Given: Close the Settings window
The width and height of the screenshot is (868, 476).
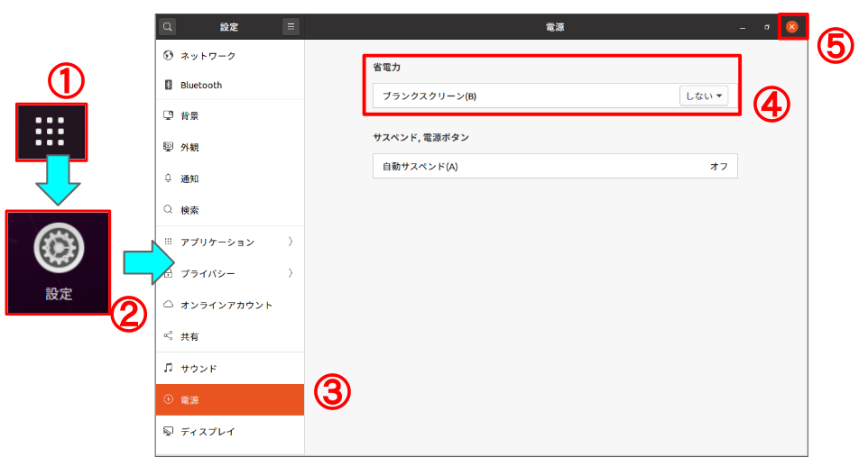Looking at the screenshot, I should [791, 27].
